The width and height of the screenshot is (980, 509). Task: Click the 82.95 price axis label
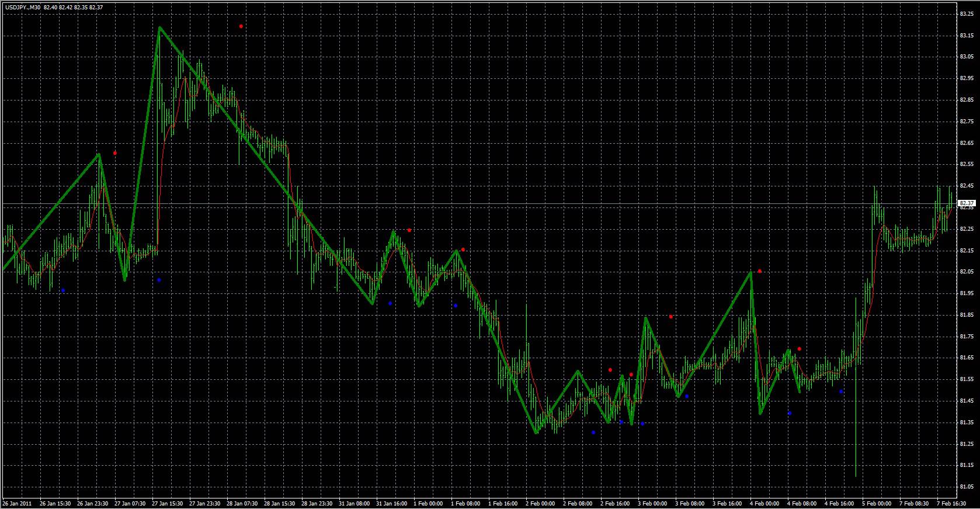pyautogui.click(x=966, y=78)
